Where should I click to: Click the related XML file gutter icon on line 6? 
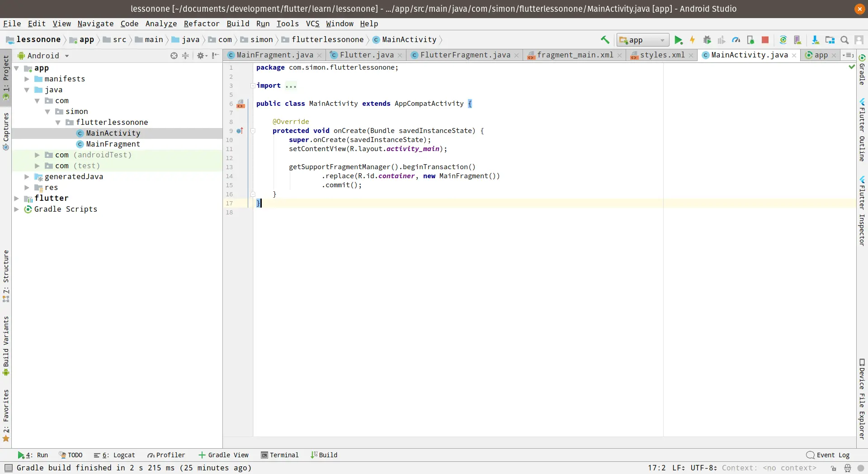(241, 104)
